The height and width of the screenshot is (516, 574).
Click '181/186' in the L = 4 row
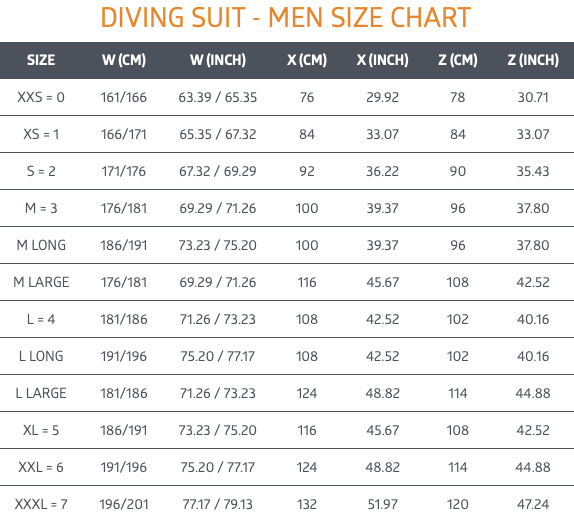124,319
